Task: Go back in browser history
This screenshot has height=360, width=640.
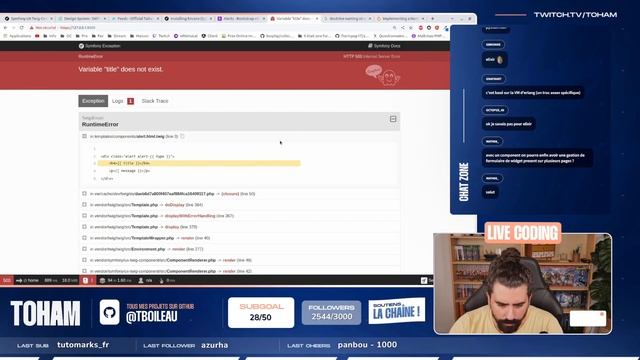Action: coord(5,28)
